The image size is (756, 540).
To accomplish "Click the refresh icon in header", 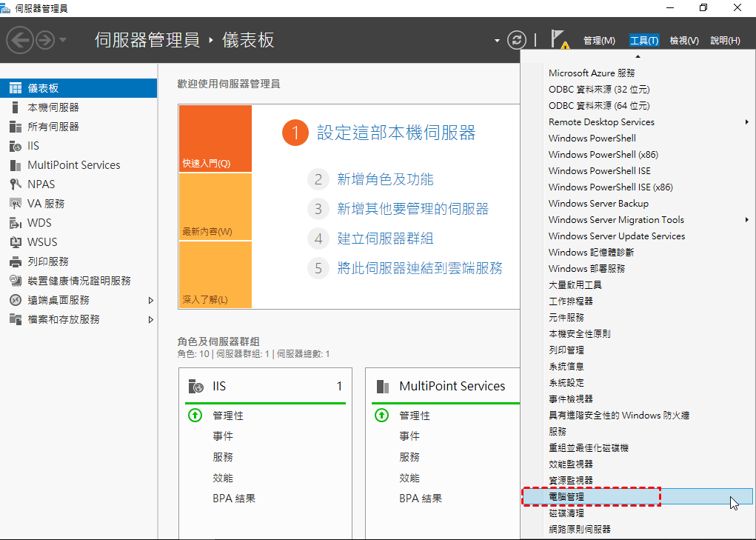I will (516, 40).
